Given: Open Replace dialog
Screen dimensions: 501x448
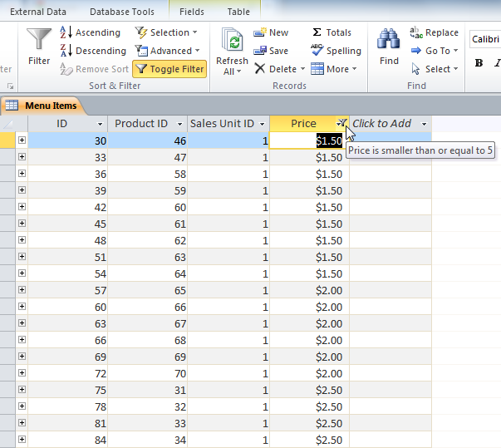Looking at the screenshot, I should pos(434,32).
